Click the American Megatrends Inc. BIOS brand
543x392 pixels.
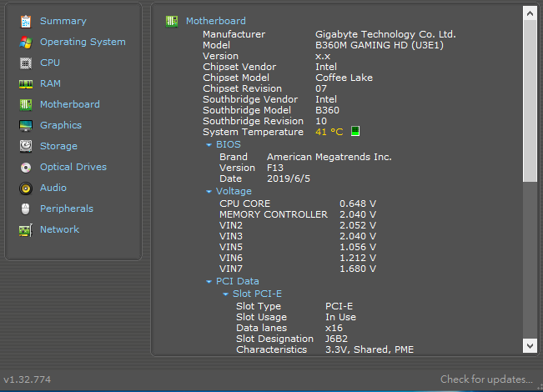coord(329,157)
